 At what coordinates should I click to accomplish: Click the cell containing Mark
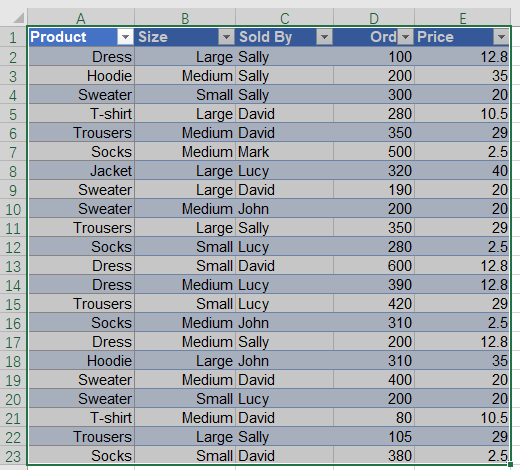click(x=285, y=152)
